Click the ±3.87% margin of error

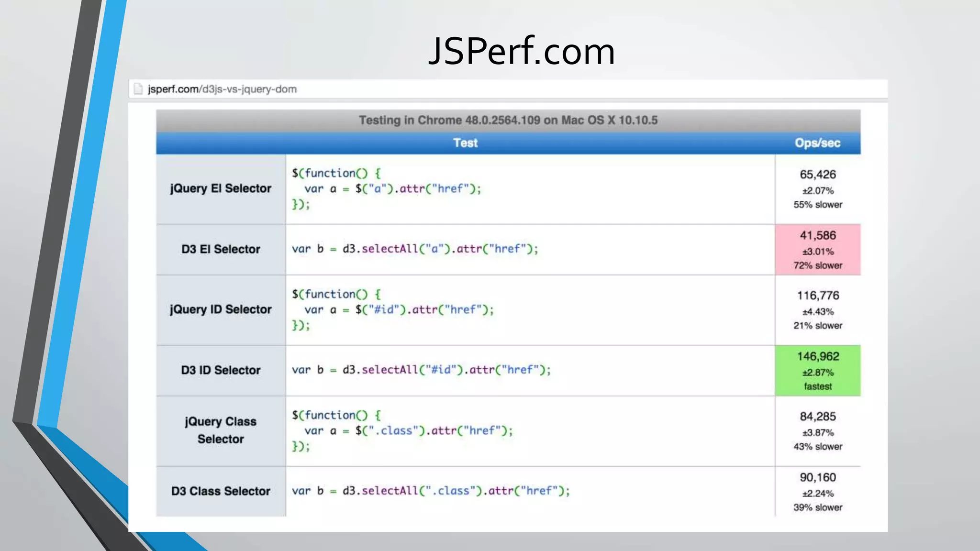pyautogui.click(x=818, y=433)
